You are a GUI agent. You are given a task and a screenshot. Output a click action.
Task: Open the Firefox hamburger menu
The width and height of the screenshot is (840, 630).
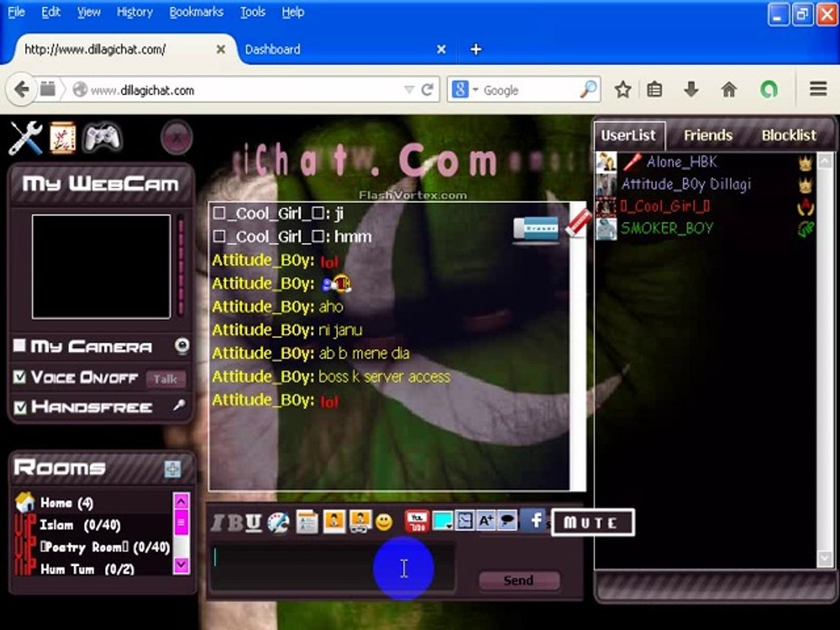click(818, 89)
